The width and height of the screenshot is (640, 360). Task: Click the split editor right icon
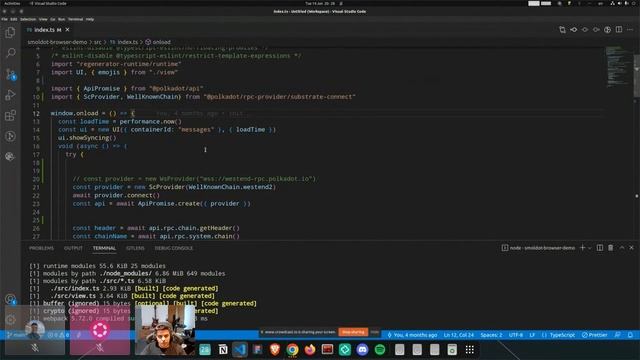click(x=619, y=30)
